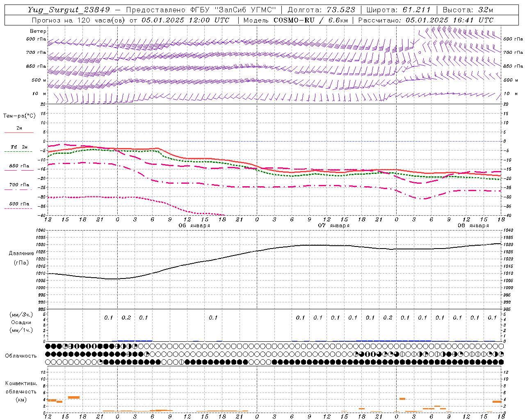Click the Осадки precipitation label
525x420 pixels.
point(21,322)
